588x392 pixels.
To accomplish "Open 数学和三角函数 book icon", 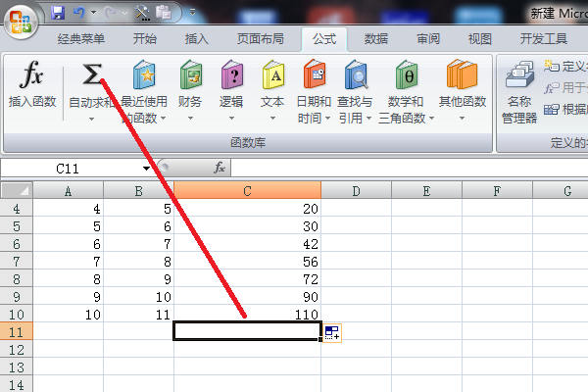I will pyautogui.click(x=407, y=74).
